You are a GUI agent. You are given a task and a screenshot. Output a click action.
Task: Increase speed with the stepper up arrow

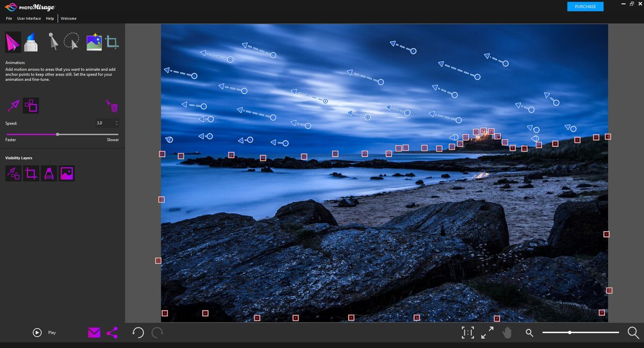pyautogui.click(x=116, y=121)
